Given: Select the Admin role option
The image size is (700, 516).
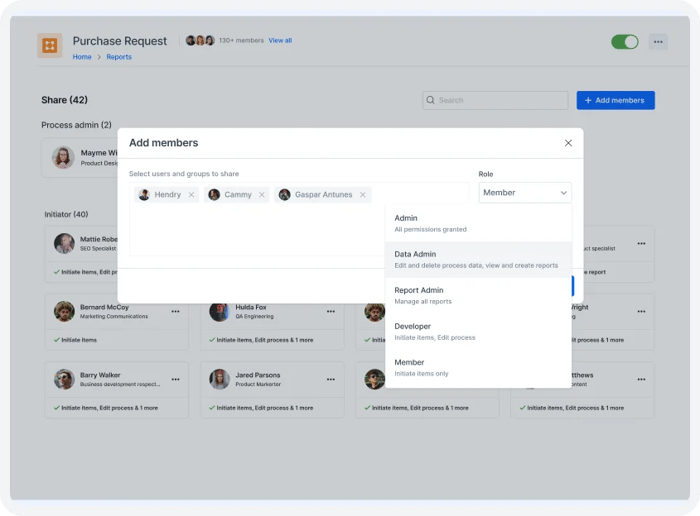Looking at the screenshot, I should [478, 223].
